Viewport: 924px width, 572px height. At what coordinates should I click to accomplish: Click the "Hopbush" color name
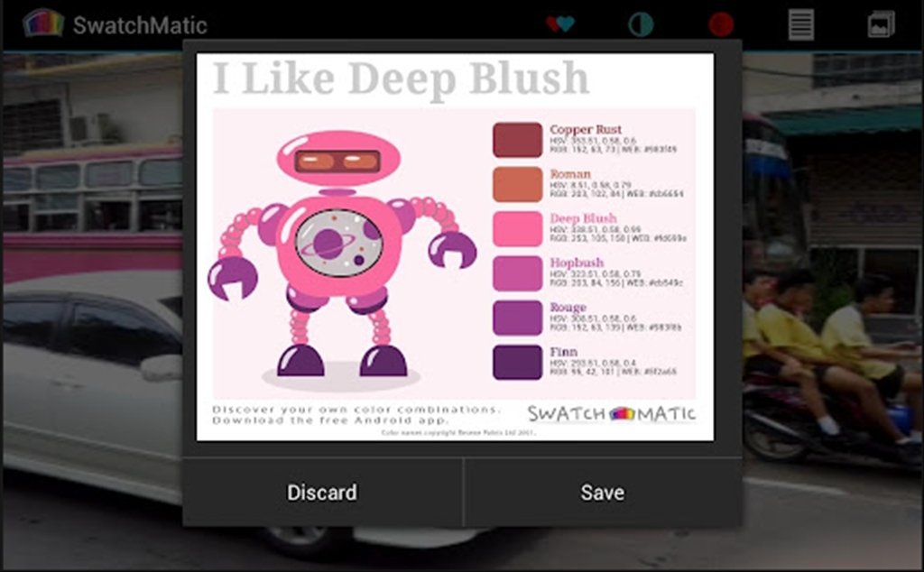pos(577,263)
